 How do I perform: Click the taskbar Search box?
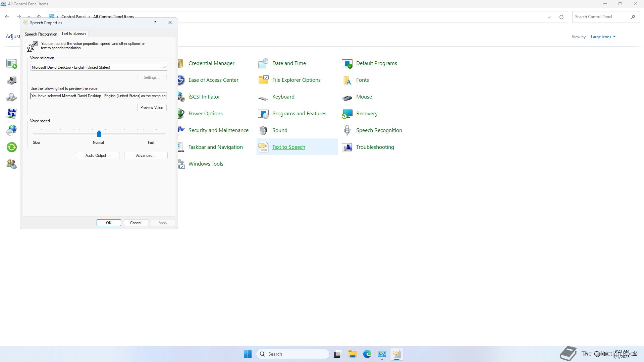(x=293, y=354)
